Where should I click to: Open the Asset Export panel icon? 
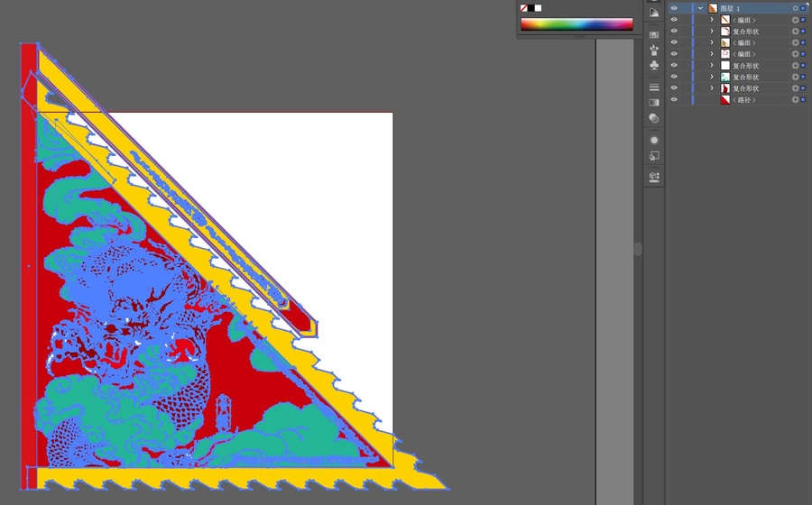click(654, 177)
